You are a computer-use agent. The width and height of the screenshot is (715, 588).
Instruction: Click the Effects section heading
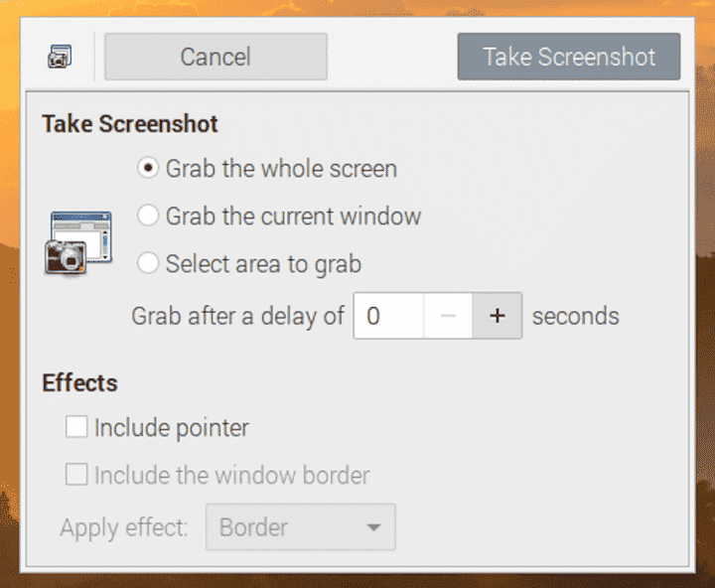(x=79, y=383)
